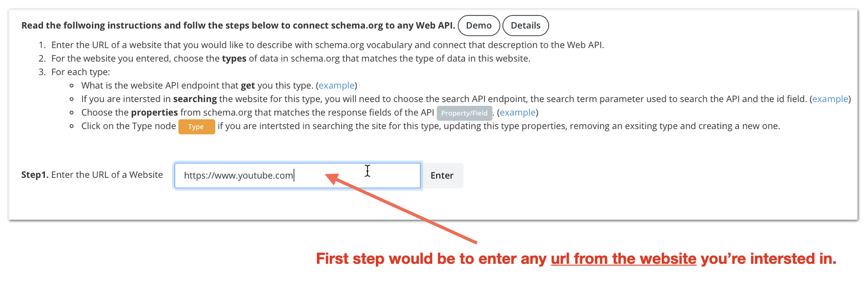Click the bold word "types"
Screen dimensions: 868x282
tap(234, 59)
